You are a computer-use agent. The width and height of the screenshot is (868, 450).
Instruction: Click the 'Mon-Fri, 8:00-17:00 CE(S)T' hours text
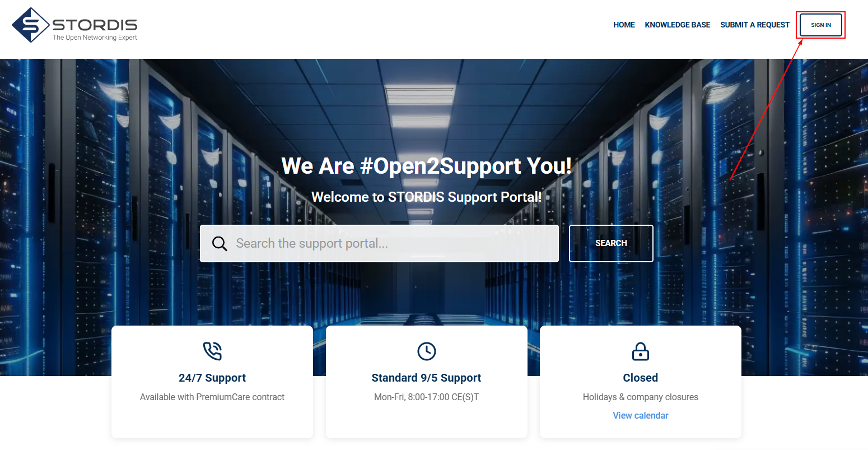[426, 397]
